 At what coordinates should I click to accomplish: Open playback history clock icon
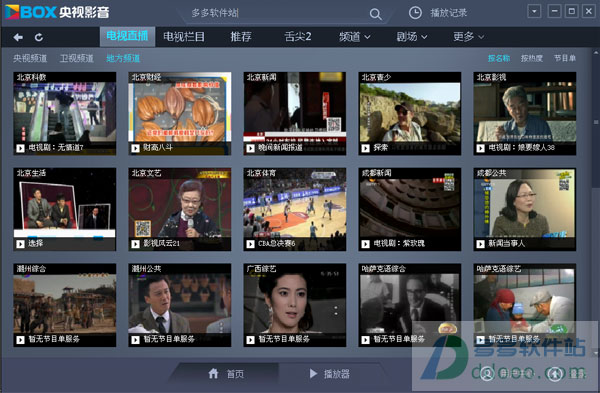(415, 13)
